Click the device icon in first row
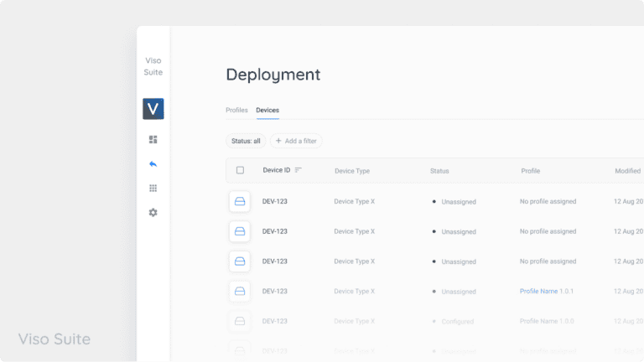The height and width of the screenshot is (362, 644). (x=240, y=201)
